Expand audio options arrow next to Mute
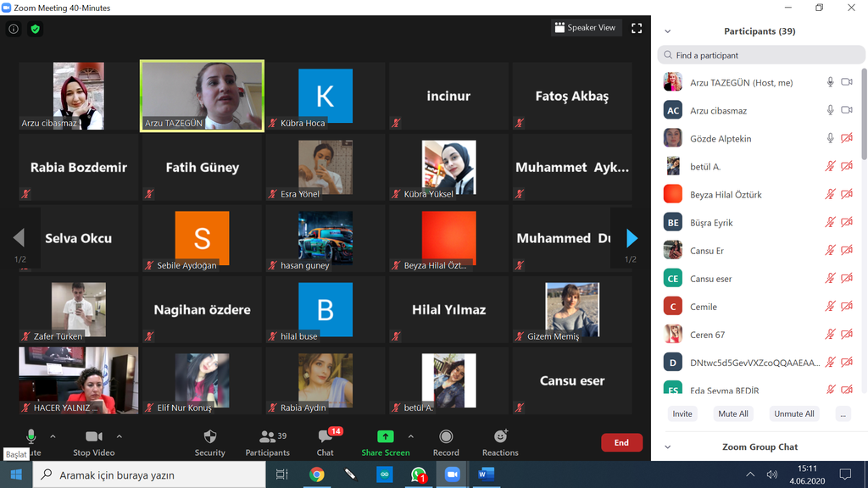This screenshot has width=868, height=488. coord(53,437)
